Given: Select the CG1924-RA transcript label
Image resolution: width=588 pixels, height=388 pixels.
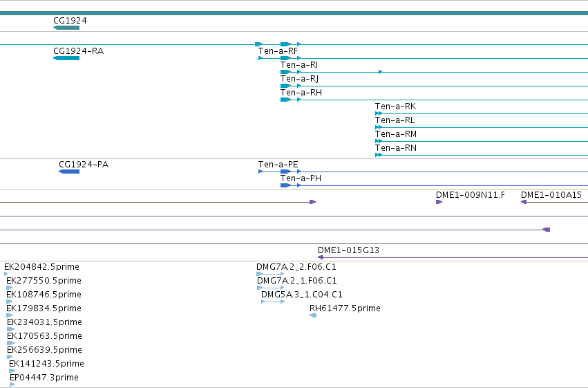Looking at the screenshot, I should [x=78, y=51].
